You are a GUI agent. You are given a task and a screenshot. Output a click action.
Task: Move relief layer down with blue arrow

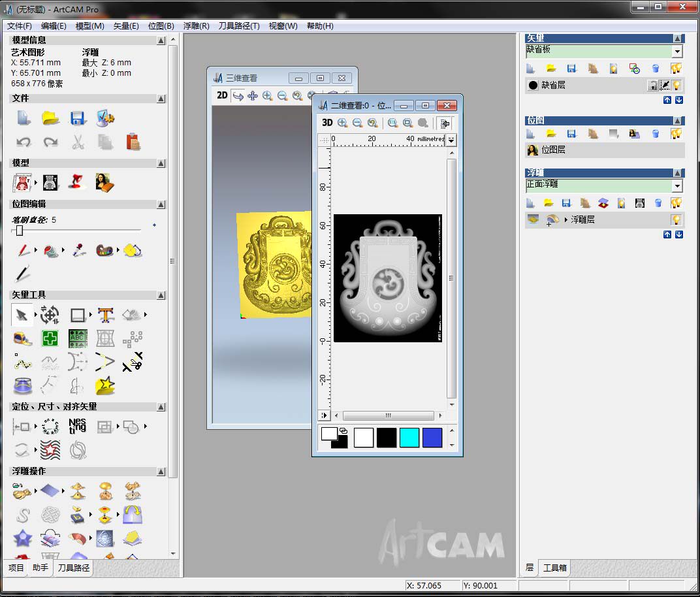pos(678,234)
